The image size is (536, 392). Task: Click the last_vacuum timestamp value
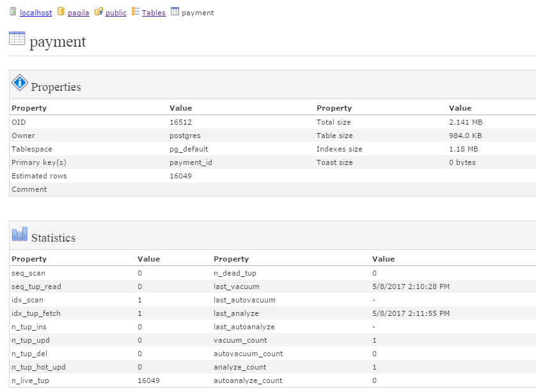coord(411,286)
